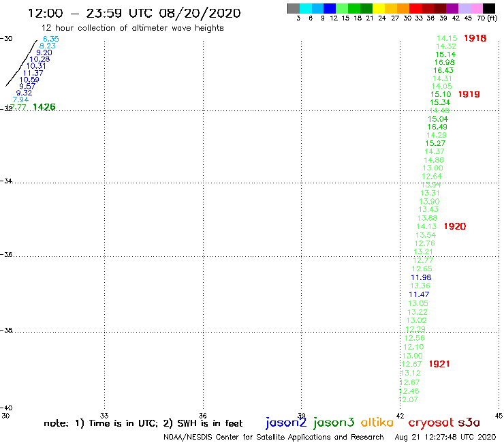504x443 pixels.
Task: Click the 14.86 wave height value
Action: point(434,160)
